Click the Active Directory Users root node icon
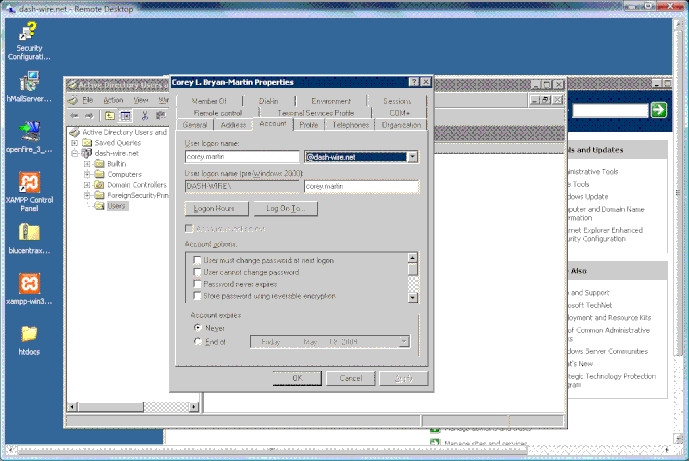 pos(74,132)
